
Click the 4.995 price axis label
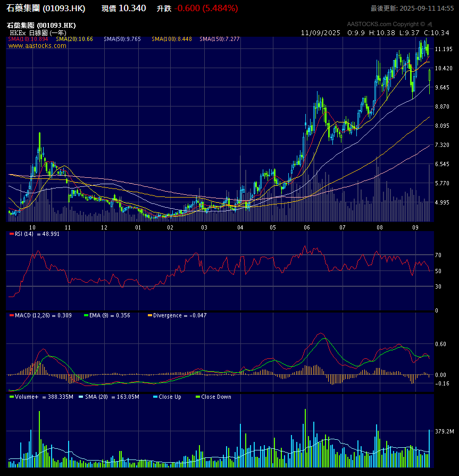(442, 202)
